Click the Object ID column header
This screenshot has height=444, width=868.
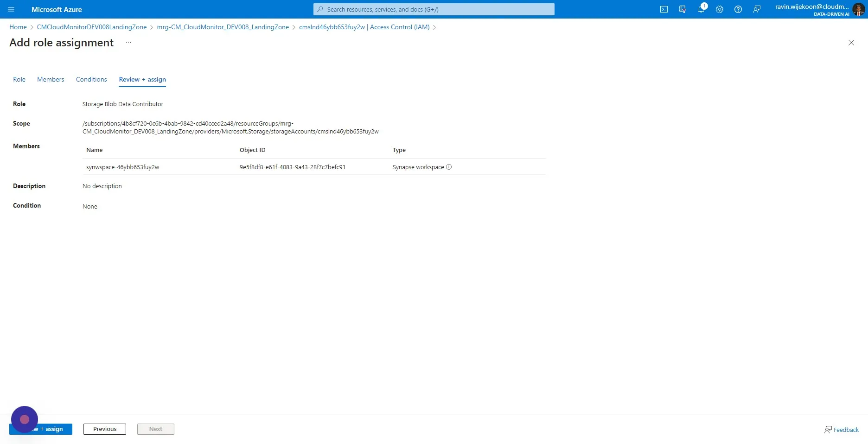pyautogui.click(x=253, y=150)
